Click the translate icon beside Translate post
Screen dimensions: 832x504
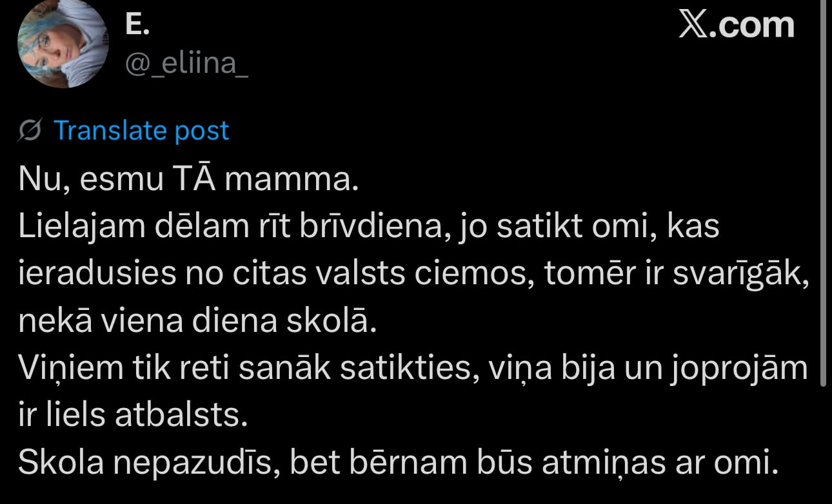30,131
